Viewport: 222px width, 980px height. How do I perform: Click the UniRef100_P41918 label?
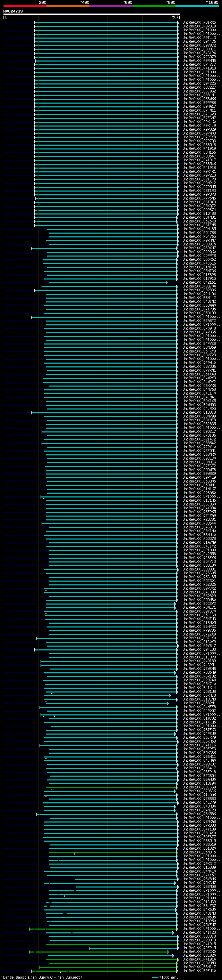(199, 68)
